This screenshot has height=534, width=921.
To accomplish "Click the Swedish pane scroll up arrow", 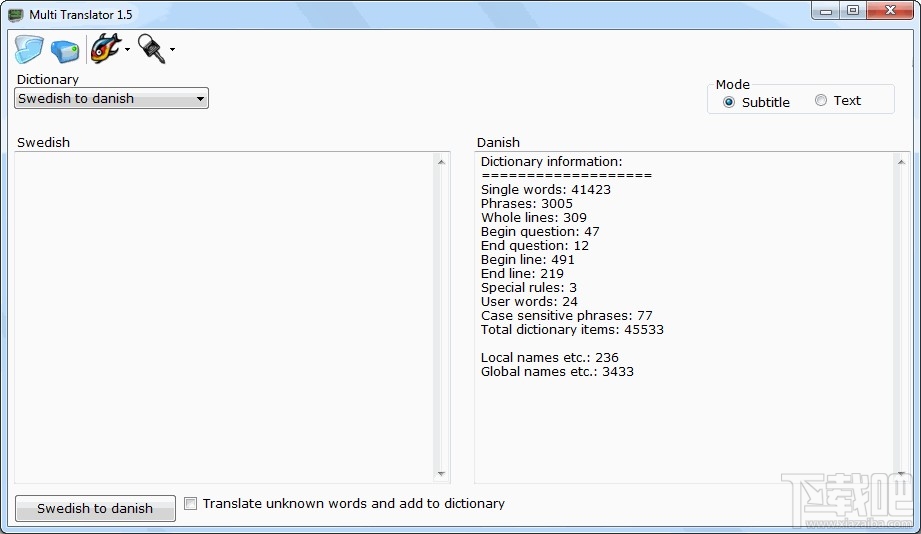I will pyautogui.click(x=441, y=162).
